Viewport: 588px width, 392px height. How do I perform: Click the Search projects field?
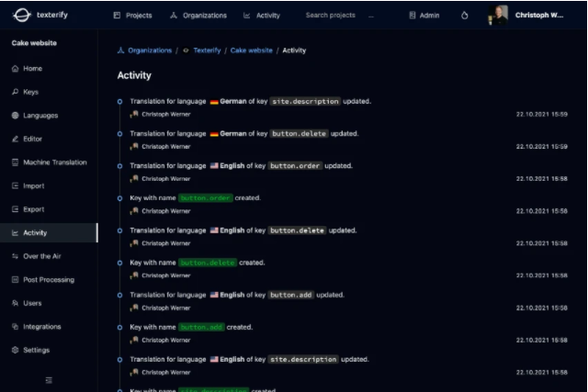[x=331, y=15]
